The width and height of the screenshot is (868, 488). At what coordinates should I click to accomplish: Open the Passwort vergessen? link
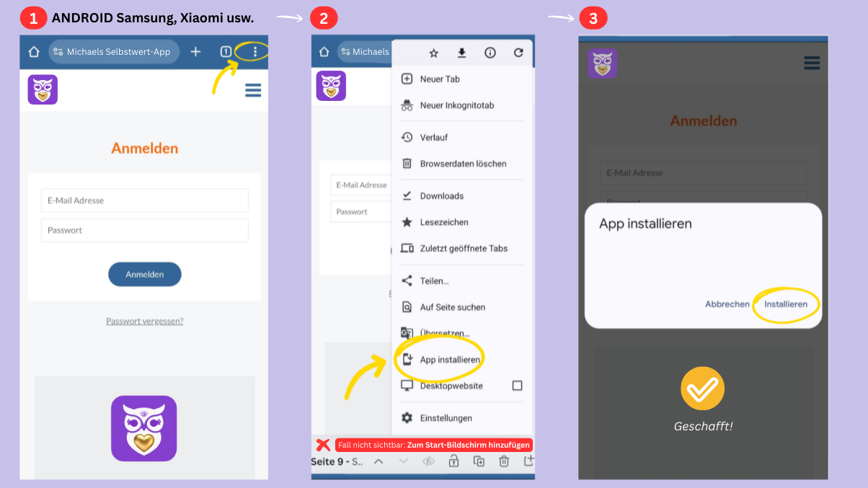[x=145, y=321]
